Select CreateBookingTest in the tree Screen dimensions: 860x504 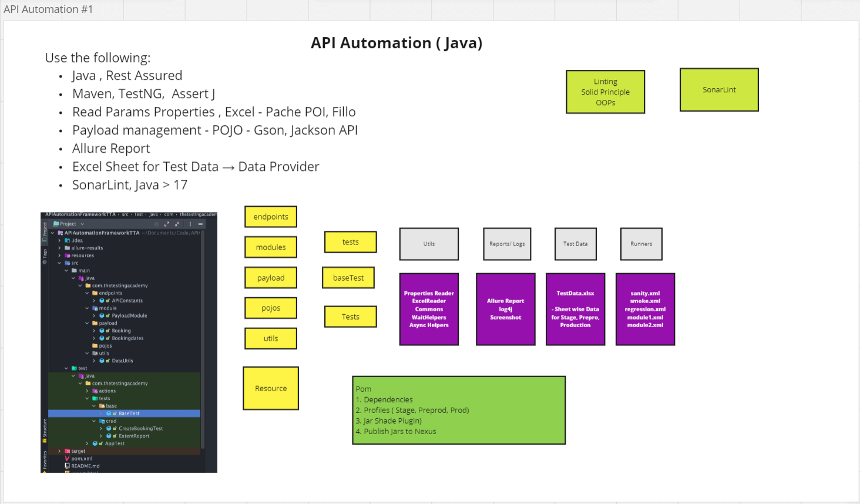pos(140,429)
